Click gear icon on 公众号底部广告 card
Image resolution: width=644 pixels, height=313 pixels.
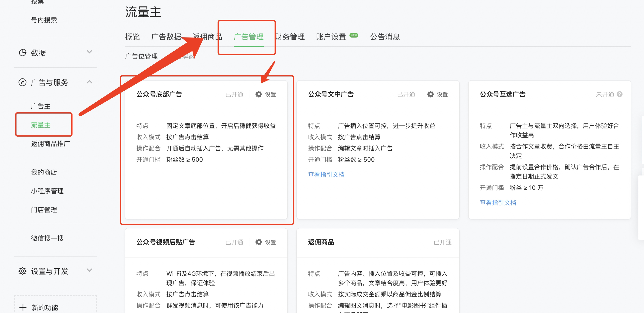[x=259, y=94]
